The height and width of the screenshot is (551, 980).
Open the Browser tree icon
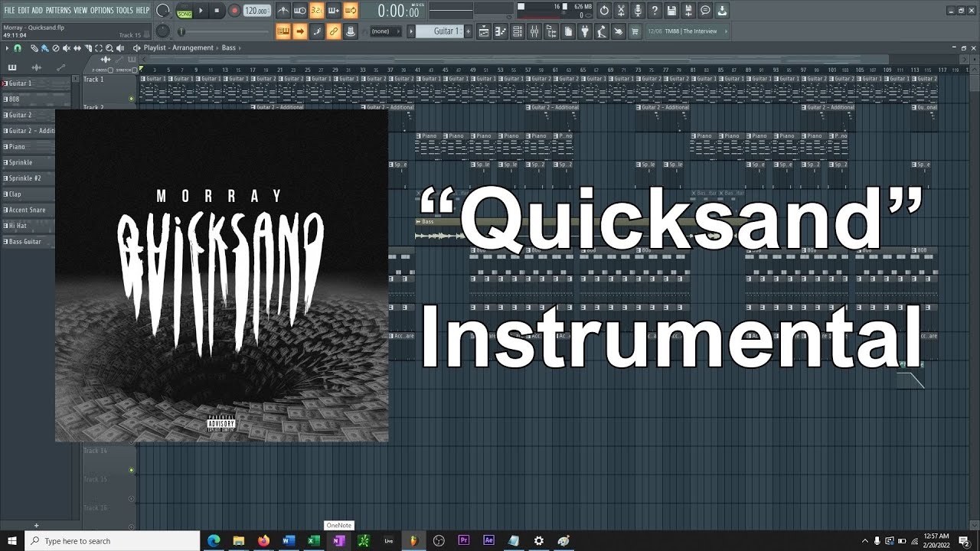(x=551, y=31)
